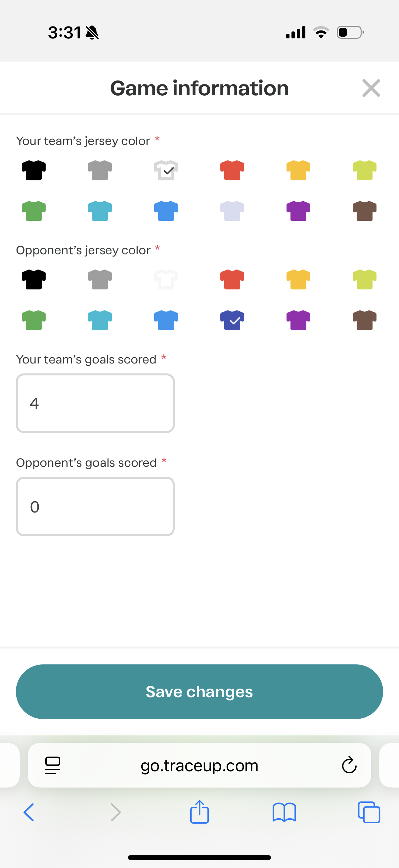Reload the page in Safari

(x=349, y=765)
